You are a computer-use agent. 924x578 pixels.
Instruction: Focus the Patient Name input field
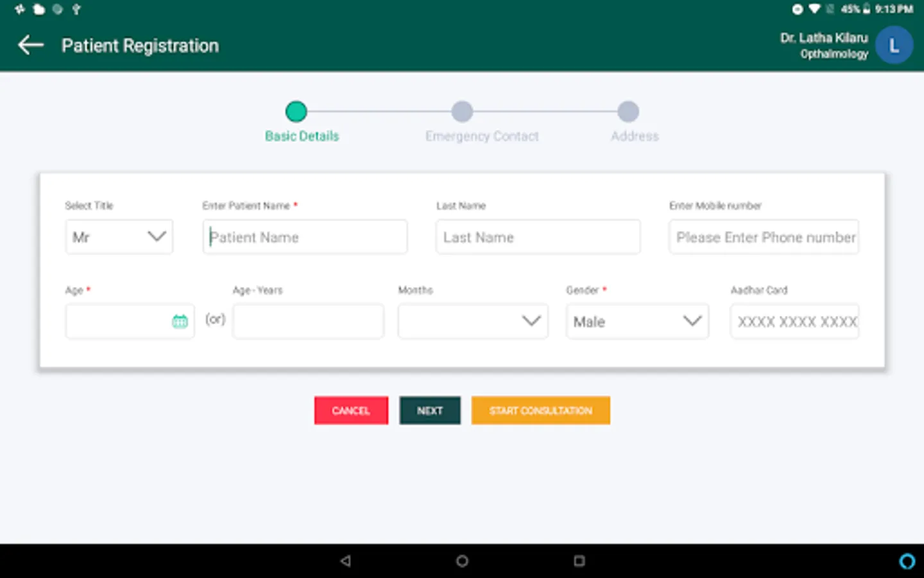tap(305, 237)
